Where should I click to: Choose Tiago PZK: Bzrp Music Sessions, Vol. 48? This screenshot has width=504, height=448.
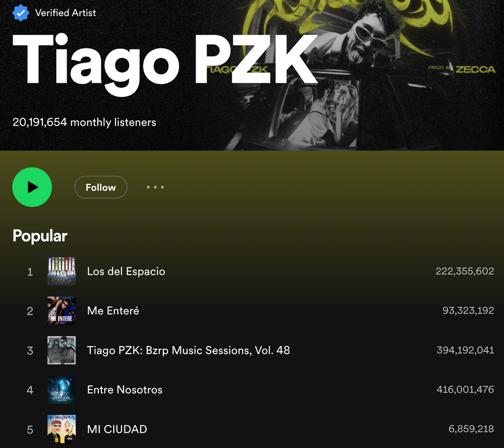[188, 350]
